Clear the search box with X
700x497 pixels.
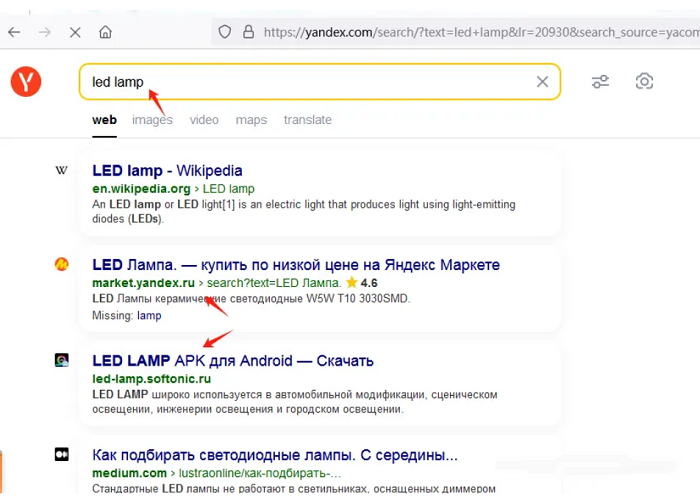(x=542, y=82)
